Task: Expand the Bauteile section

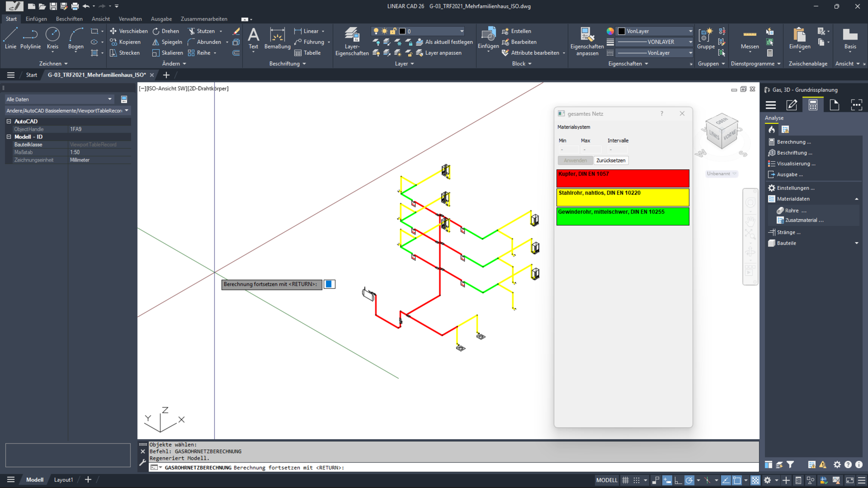Action: [x=856, y=243]
